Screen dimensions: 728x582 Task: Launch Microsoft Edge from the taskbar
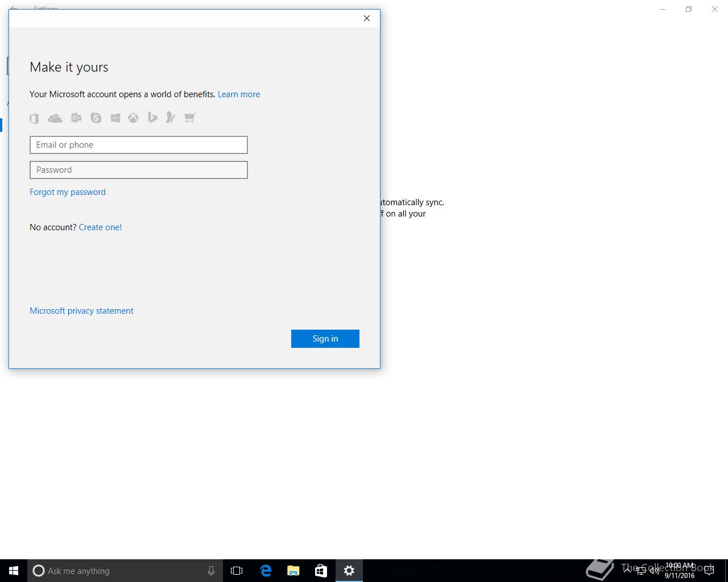(x=266, y=571)
